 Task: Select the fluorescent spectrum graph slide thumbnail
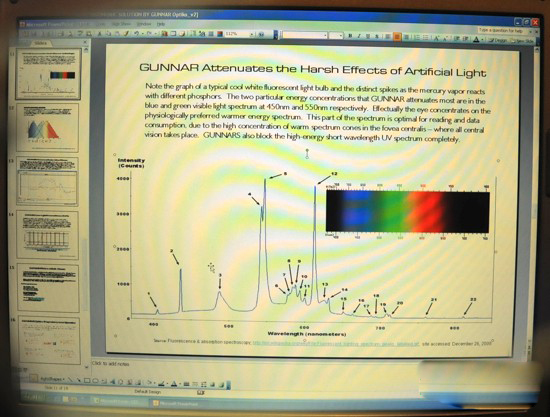[48, 74]
